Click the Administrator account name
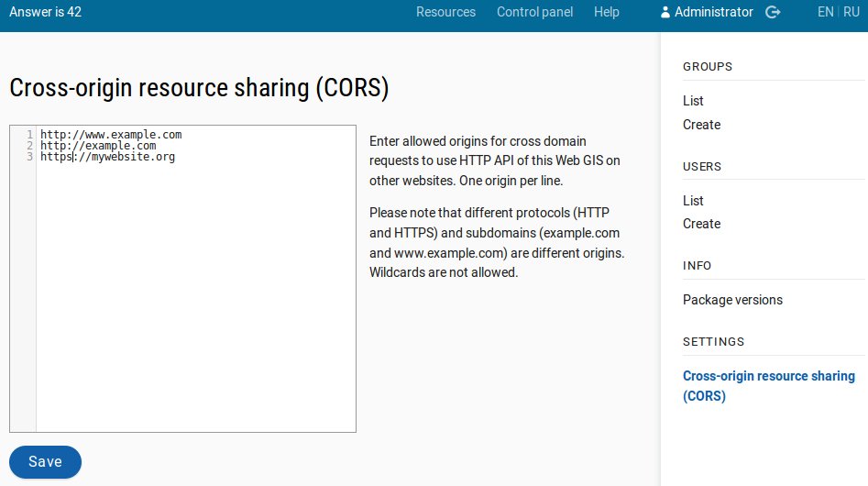Image resolution: width=868 pixels, height=486 pixels. 713,12
